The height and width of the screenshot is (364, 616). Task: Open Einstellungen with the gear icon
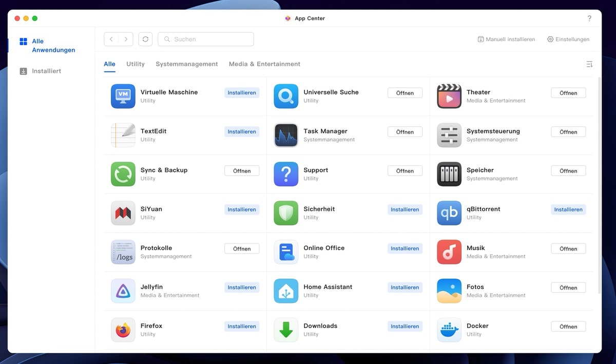[550, 39]
